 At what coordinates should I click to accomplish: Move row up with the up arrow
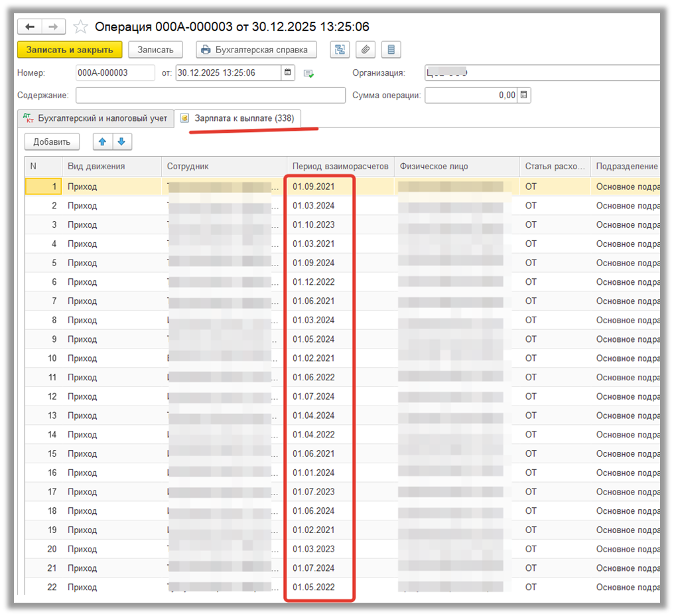click(102, 141)
